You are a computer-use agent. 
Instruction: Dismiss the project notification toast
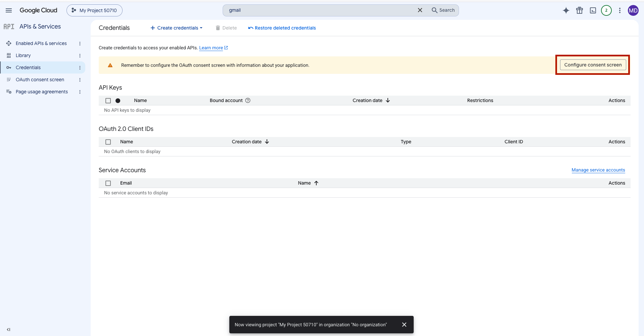404,325
